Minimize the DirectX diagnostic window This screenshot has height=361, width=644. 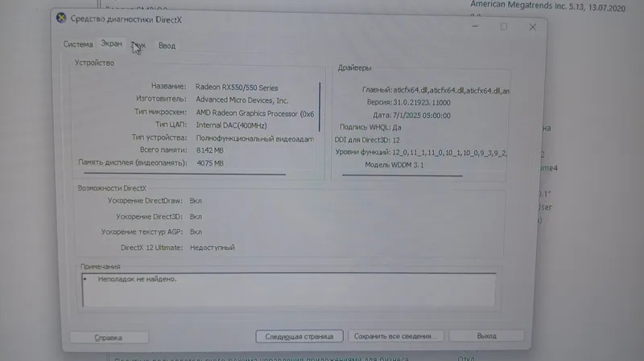pos(475,27)
